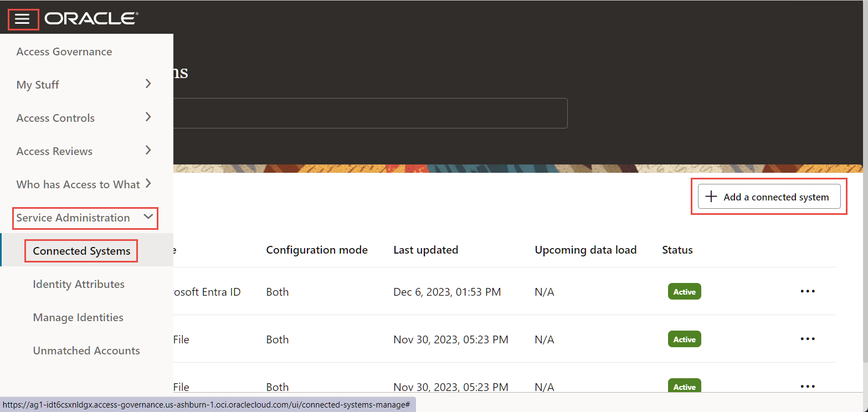
Task: Expand the Access Controls chevron
Action: tap(148, 117)
